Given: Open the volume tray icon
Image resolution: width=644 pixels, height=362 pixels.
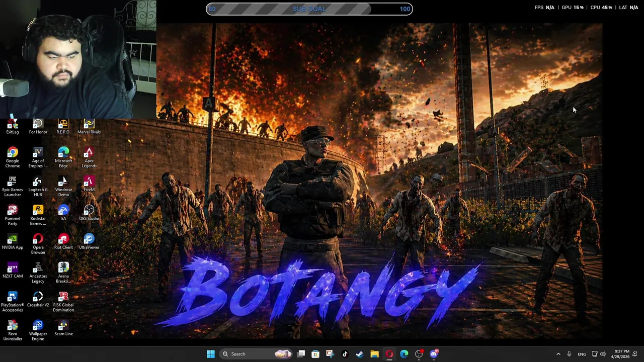Looking at the screenshot, I should pos(603,354).
